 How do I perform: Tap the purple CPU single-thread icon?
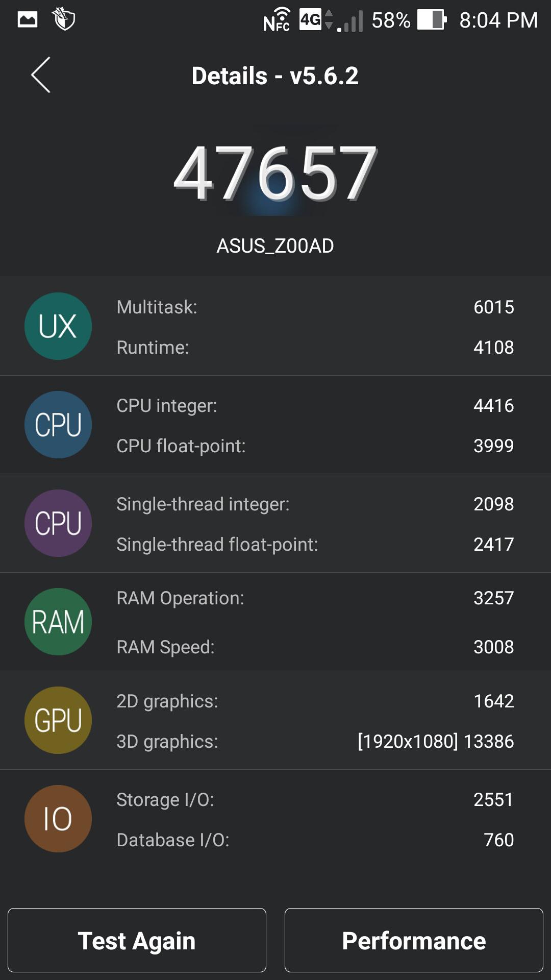coord(58,523)
